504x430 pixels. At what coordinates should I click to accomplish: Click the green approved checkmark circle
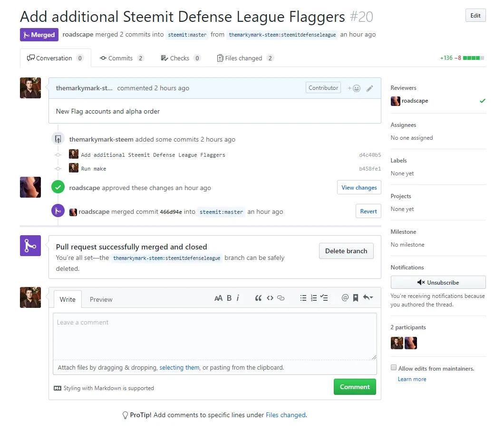click(x=58, y=187)
